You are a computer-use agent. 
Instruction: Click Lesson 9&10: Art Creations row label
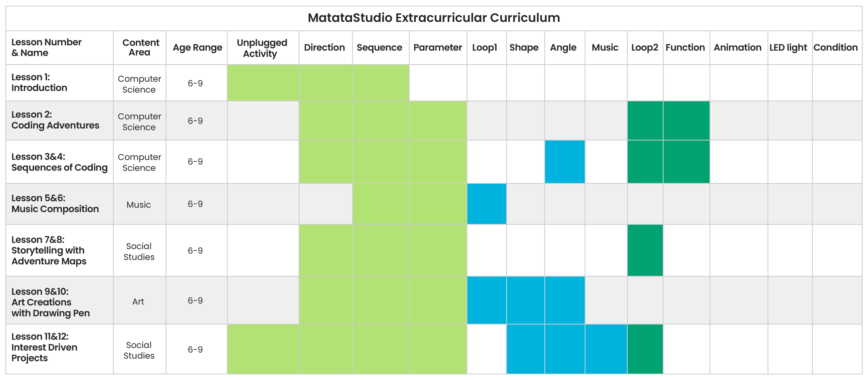click(51, 302)
